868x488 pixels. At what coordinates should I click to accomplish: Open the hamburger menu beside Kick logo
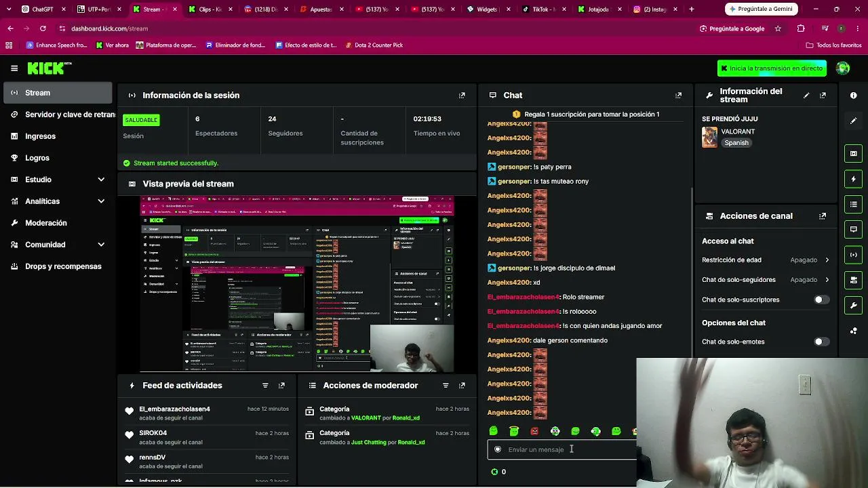14,68
